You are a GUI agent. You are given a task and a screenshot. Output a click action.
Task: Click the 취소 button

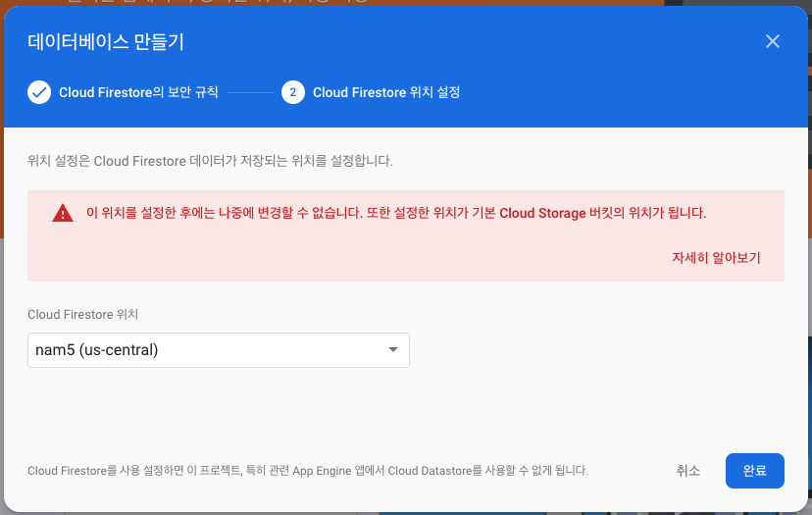[x=687, y=471]
